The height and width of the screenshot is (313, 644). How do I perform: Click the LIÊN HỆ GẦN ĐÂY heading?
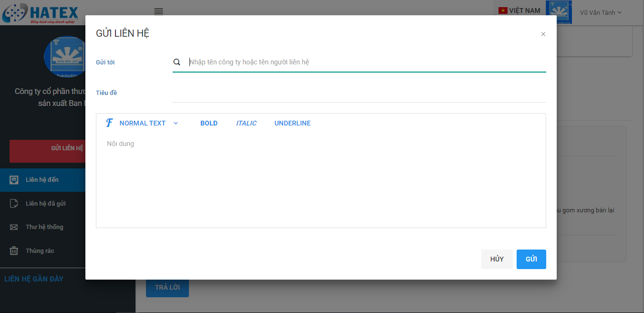pos(34,279)
